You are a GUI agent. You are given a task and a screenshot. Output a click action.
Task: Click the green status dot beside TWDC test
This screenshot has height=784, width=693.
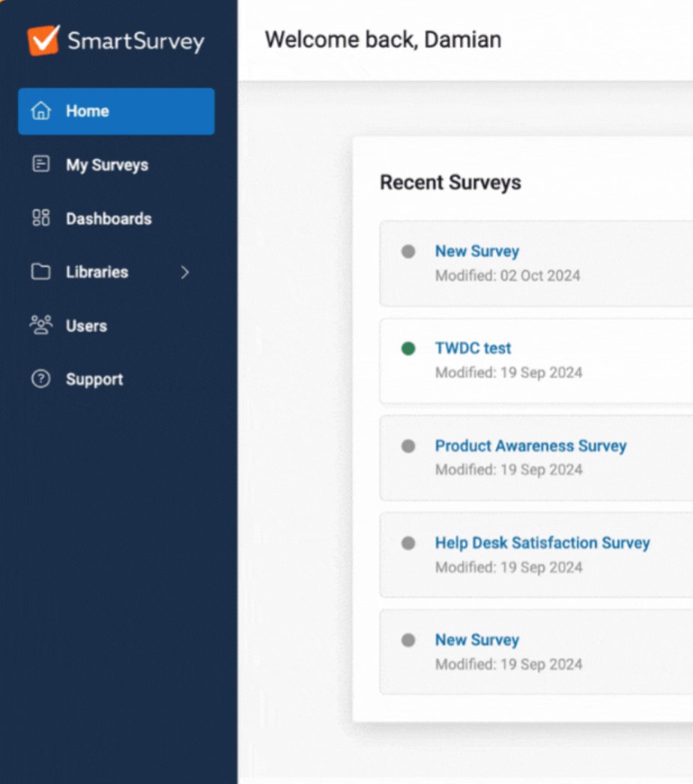(408, 349)
